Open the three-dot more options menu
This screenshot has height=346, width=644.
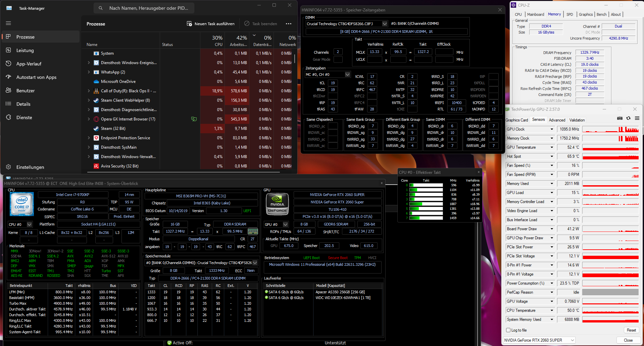click(289, 24)
